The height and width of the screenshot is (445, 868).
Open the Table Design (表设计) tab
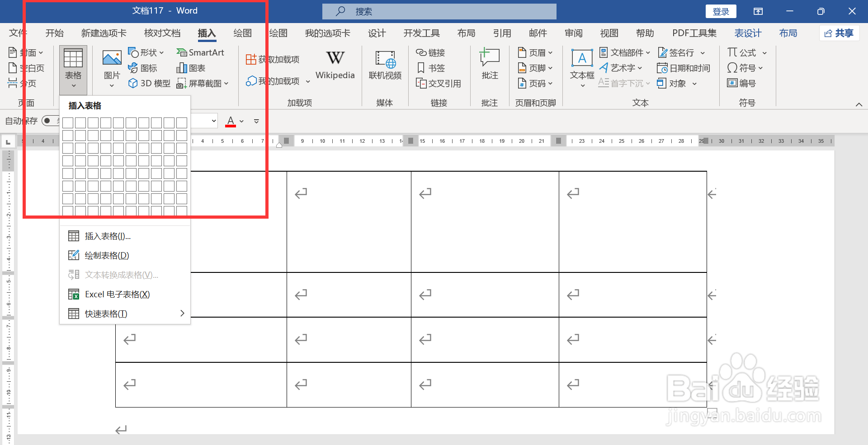tap(748, 33)
